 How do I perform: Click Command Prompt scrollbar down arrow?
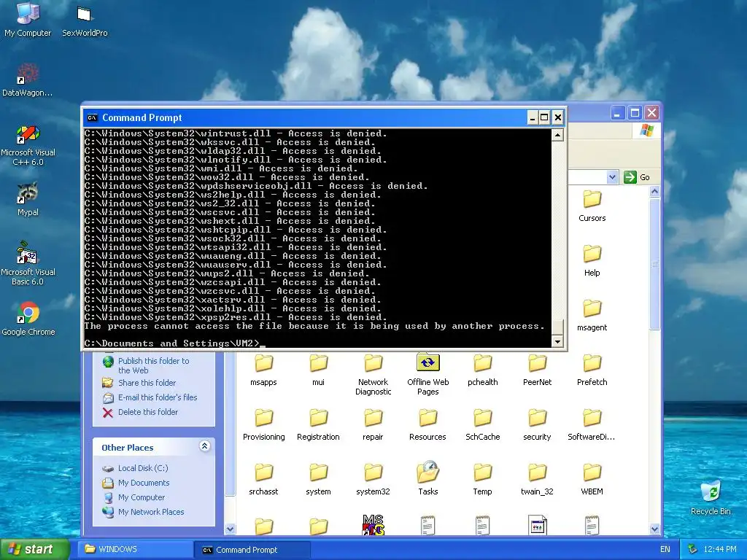coord(557,341)
